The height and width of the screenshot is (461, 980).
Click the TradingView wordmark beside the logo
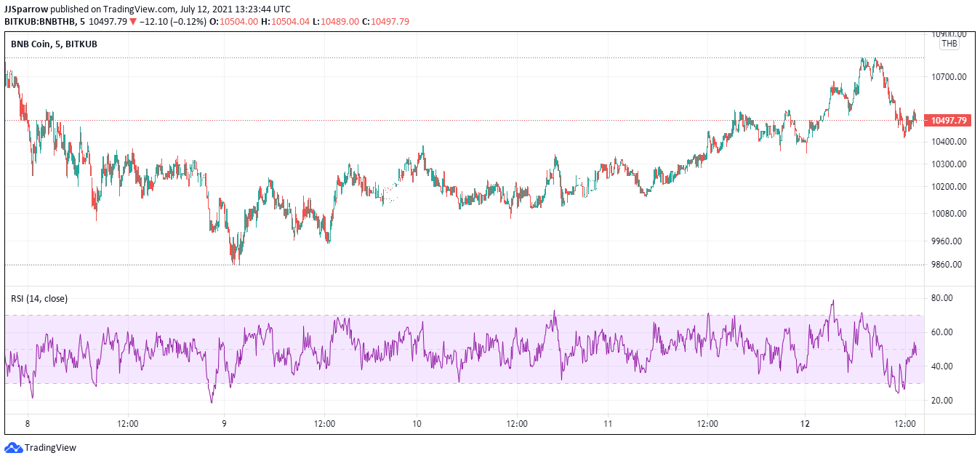pyautogui.click(x=50, y=448)
